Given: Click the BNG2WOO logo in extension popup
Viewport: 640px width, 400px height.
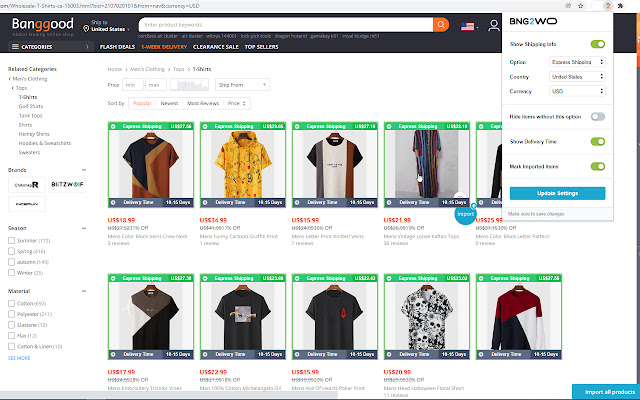Looking at the screenshot, I should point(533,21).
